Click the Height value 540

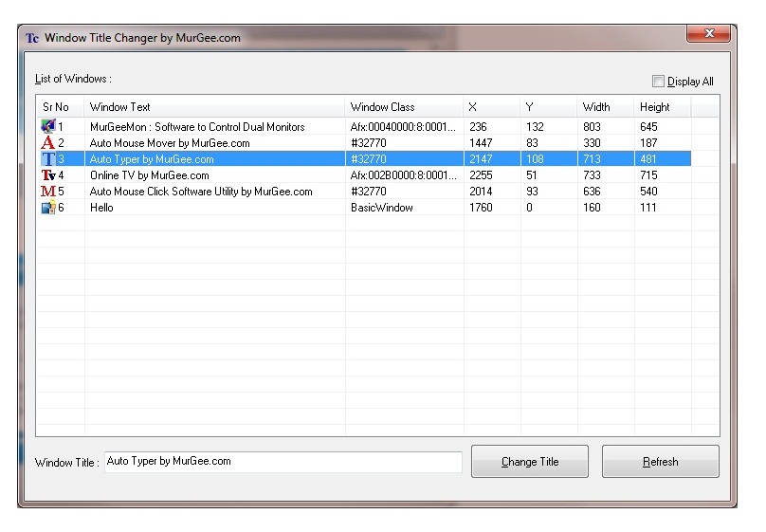click(648, 192)
